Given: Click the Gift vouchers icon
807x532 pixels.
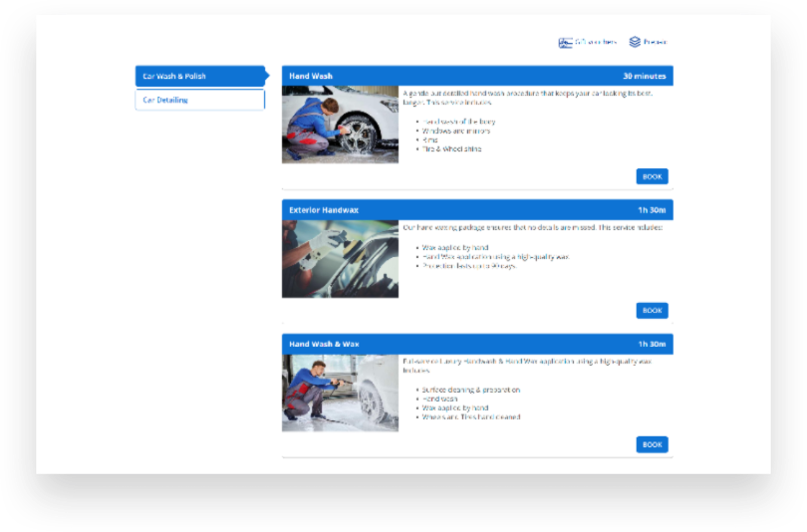Looking at the screenshot, I should pos(565,42).
